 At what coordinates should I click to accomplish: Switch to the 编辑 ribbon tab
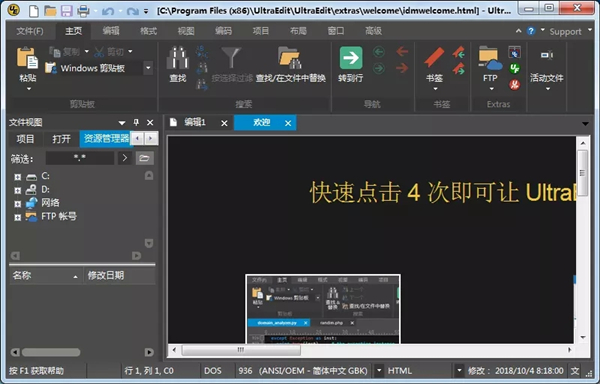[111, 31]
